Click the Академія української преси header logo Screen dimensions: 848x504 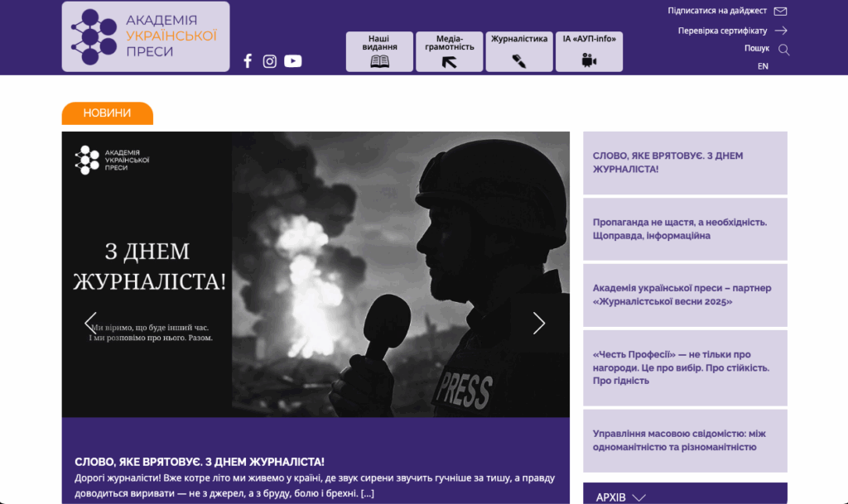146,36
